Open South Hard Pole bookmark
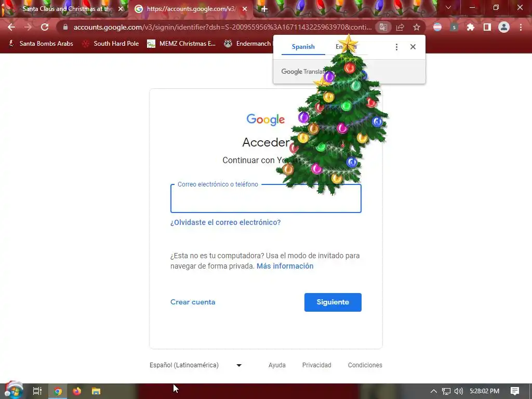Viewport: 532px width, 399px height. tap(111, 44)
